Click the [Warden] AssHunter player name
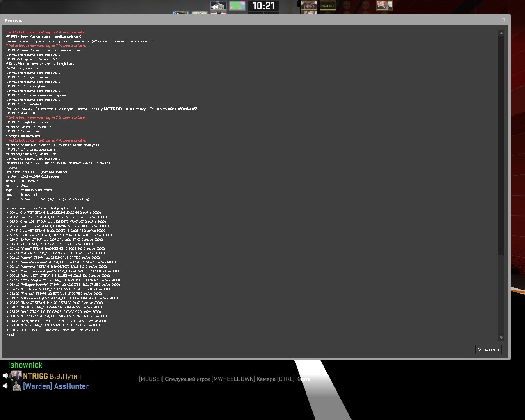Image resolution: width=525 pixels, height=420 pixels. pyautogui.click(x=56, y=386)
